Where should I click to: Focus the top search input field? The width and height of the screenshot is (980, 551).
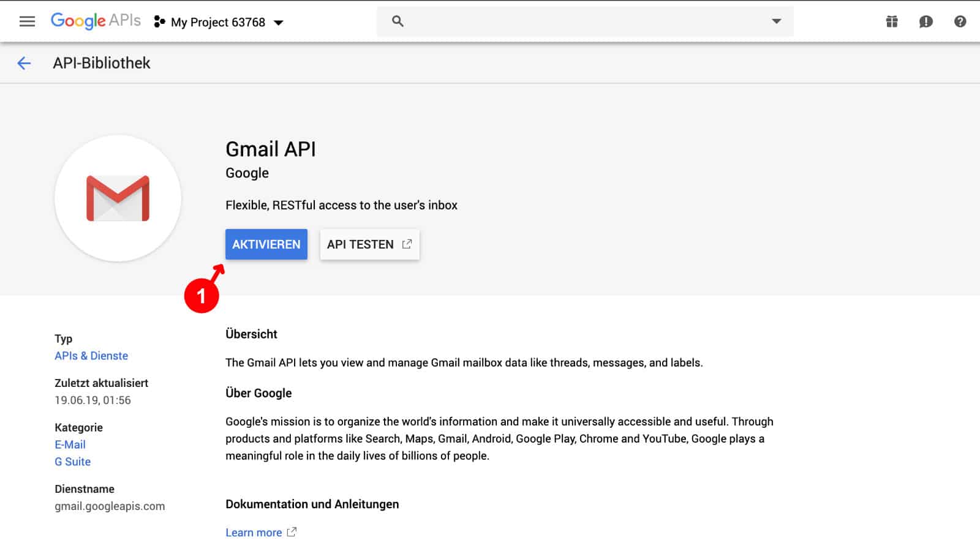tap(585, 21)
